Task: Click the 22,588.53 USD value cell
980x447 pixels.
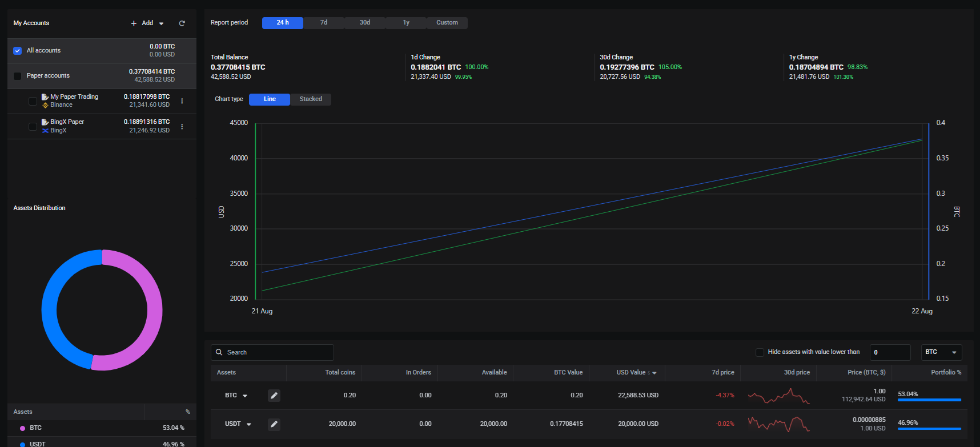Action: (638, 396)
